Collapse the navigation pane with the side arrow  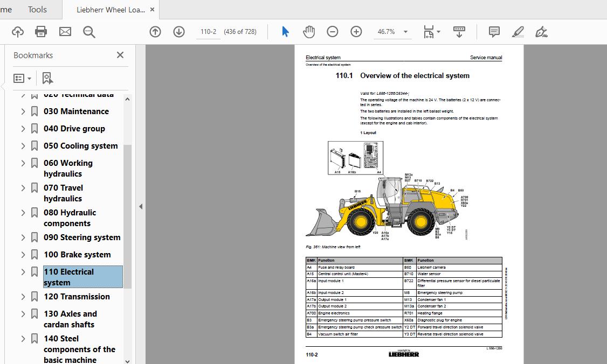click(140, 206)
